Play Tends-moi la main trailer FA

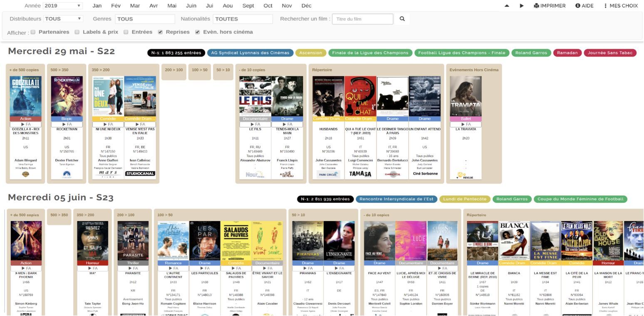point(287,124)
